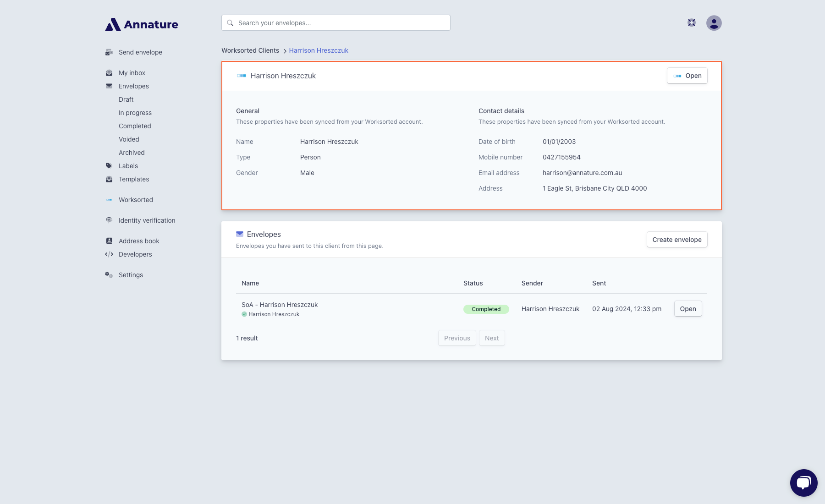Click the Developers code icon
825x504 pixels.
pos(109,254)
